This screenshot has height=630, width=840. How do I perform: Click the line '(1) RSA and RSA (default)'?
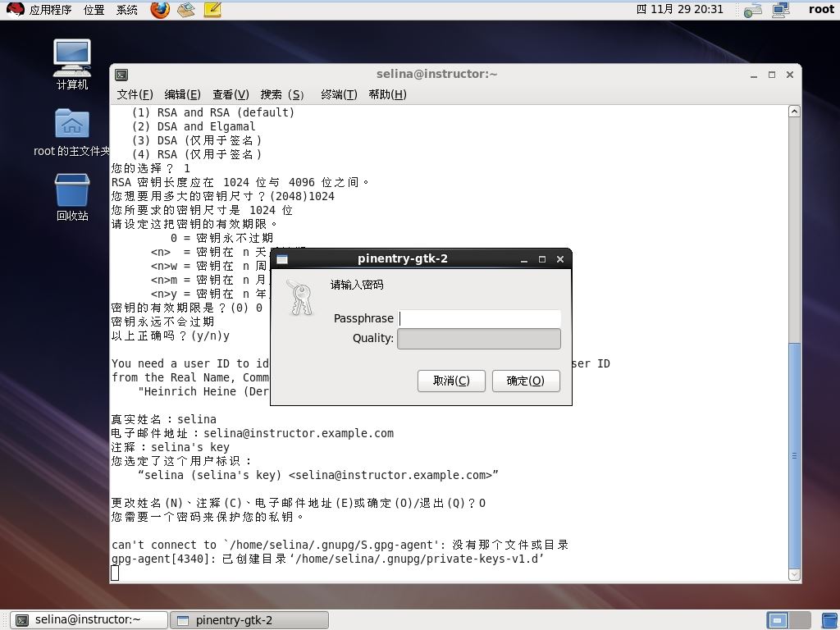pos(212,112)
